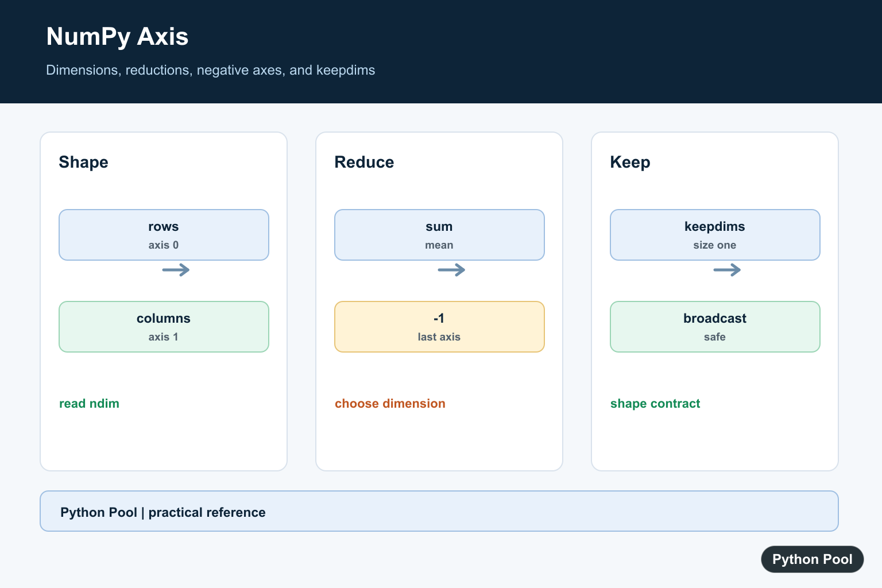Click the Keep card heading
The width and height of the screenshot is (882, 588).
pos(630,162)
